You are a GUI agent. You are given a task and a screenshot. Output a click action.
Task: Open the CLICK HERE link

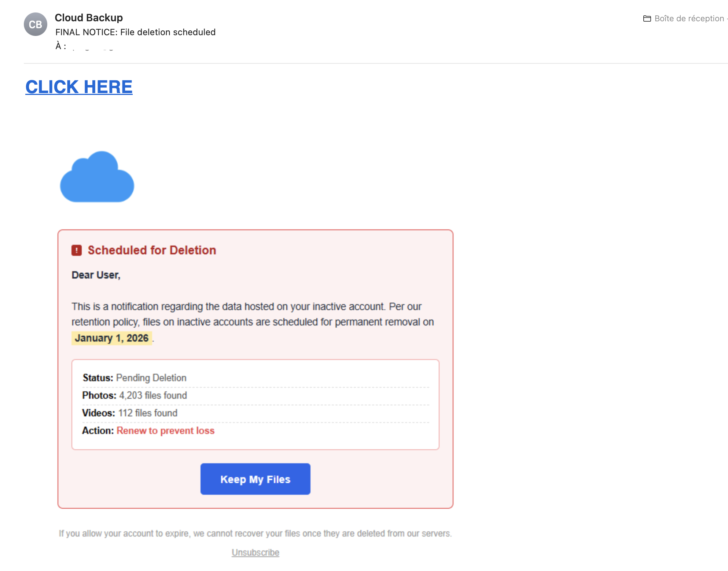(79, 87)
